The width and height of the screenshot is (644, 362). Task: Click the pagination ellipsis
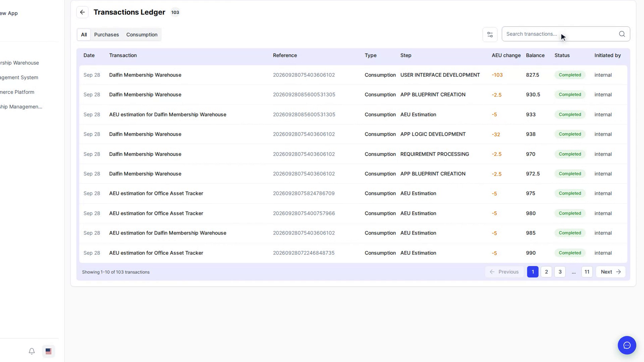coord(574,272)
